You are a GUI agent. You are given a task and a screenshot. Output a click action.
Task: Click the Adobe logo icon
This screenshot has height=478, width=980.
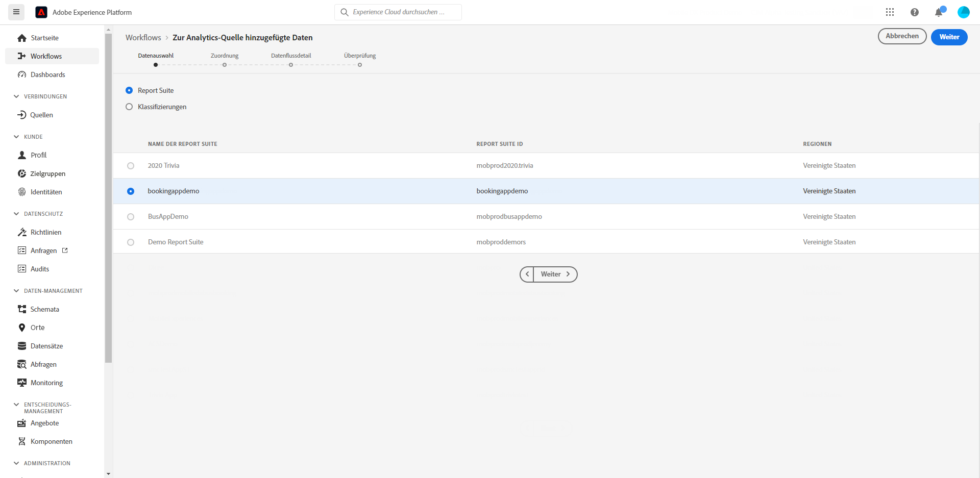(41, 12)
